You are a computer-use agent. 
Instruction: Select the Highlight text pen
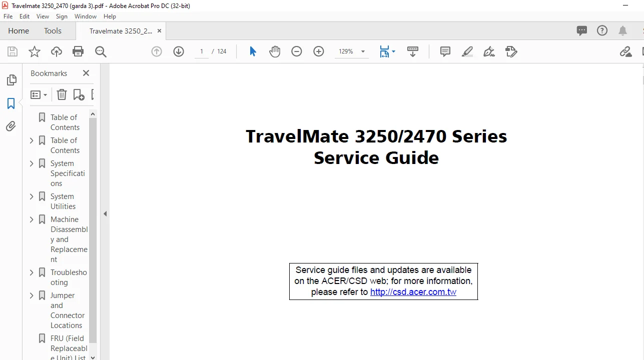[x=467, y=51]
